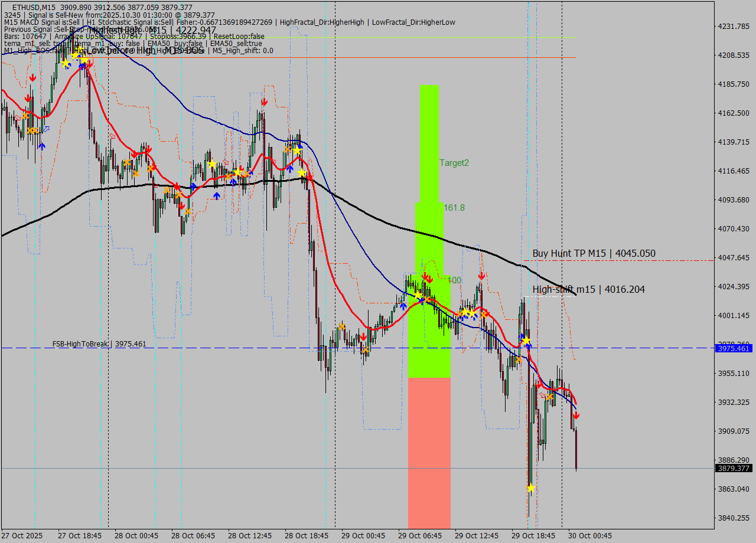Select the green Target2 zone rectangle
Screen dimensions: 756x543
tap(429, 177)
